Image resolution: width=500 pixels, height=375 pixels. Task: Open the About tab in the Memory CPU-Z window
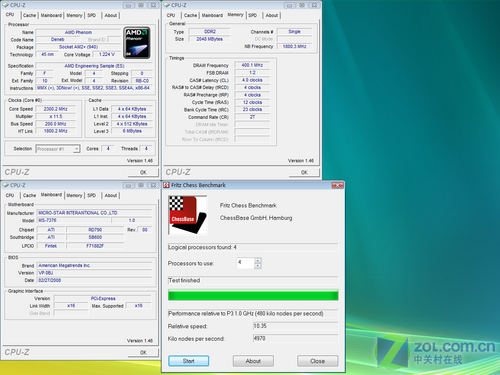coord(272,15)
